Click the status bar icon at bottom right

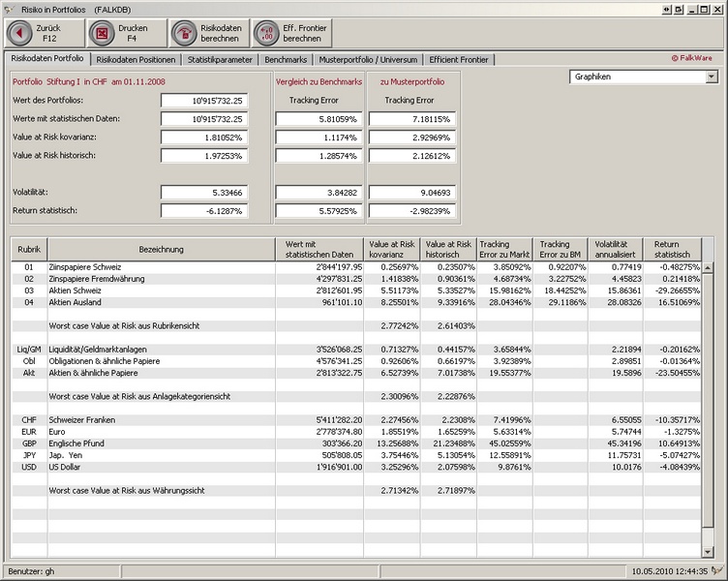pyautogui.click(x=717, y=570)
